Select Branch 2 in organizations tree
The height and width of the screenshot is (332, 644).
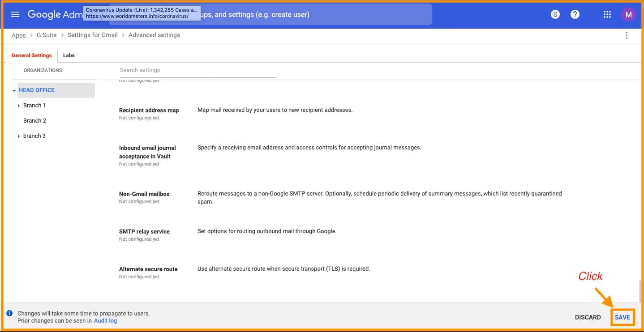click(x=34, y=121)
